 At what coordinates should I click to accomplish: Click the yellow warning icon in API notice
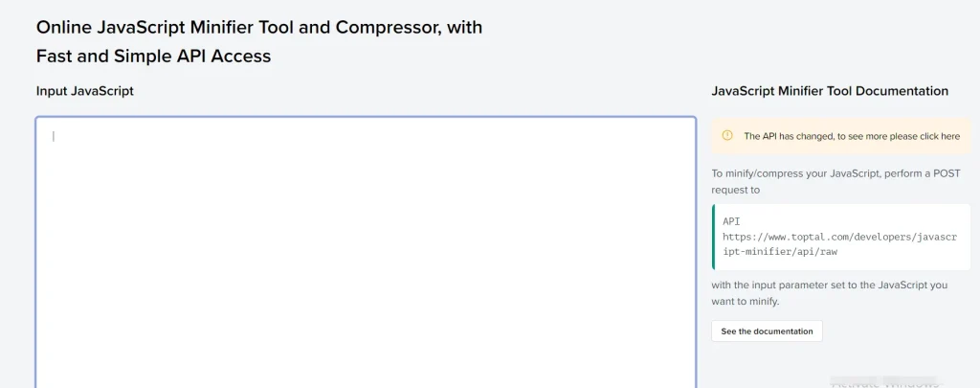727,135
